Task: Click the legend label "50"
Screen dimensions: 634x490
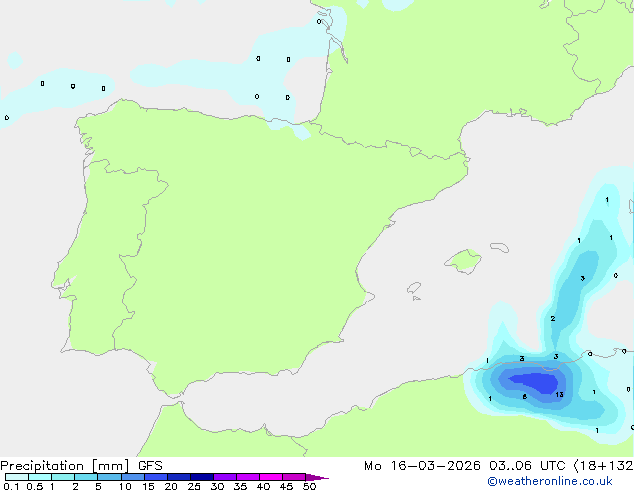Action: [309, 486]
